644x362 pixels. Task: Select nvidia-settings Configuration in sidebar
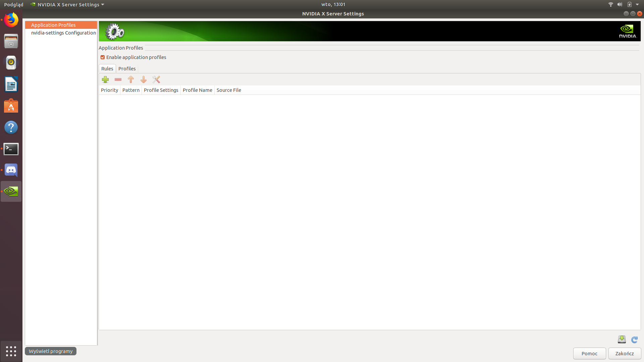coord(63,33)
